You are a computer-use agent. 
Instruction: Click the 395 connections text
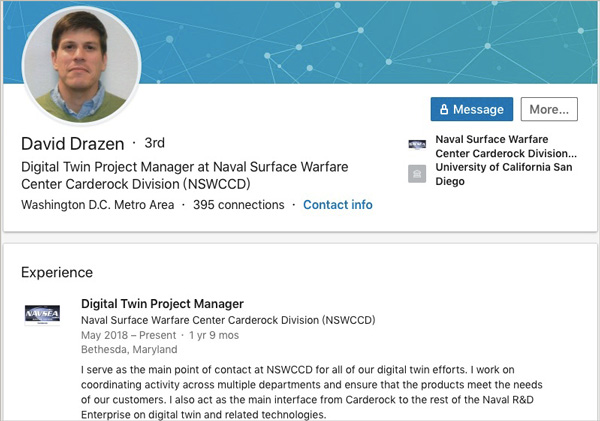238,205
